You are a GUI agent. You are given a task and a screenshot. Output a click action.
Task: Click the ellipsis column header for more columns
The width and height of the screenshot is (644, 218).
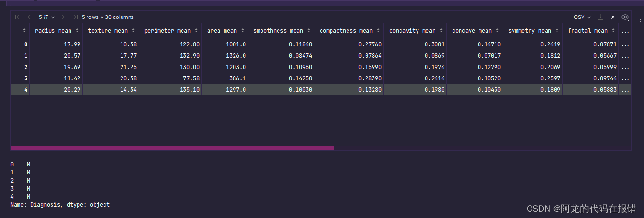[625, 31]
